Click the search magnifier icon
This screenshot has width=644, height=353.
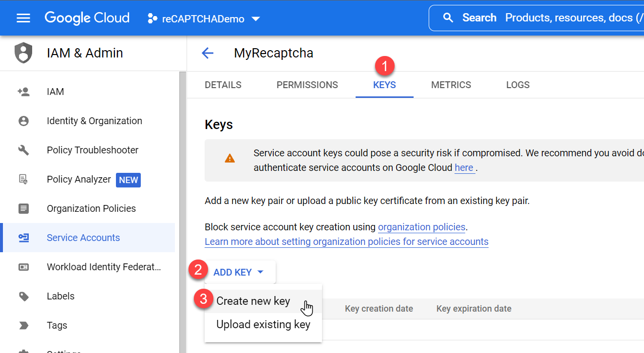point(448,18)
